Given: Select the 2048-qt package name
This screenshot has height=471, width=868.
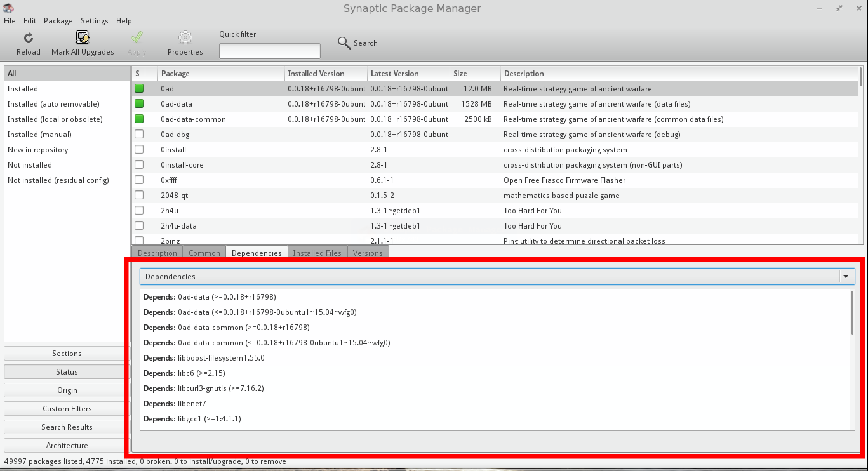Looking at the screenshot, I should pos(175,196).
